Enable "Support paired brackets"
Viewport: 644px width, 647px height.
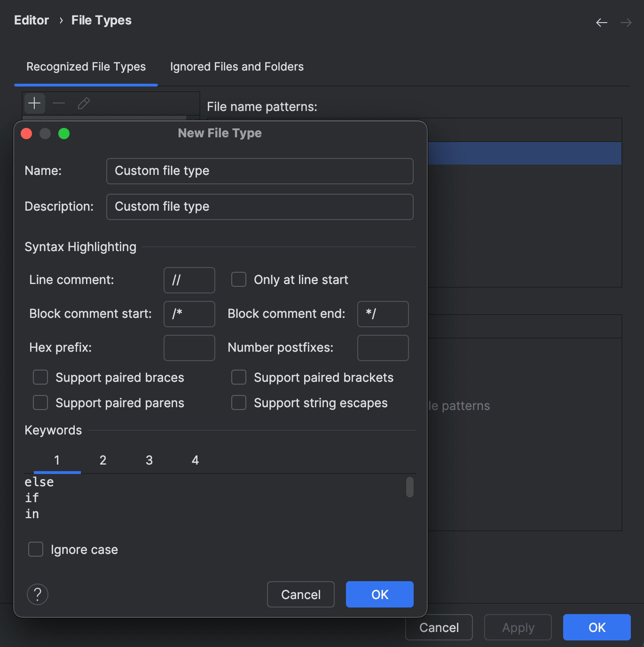(x=239, y=377)
